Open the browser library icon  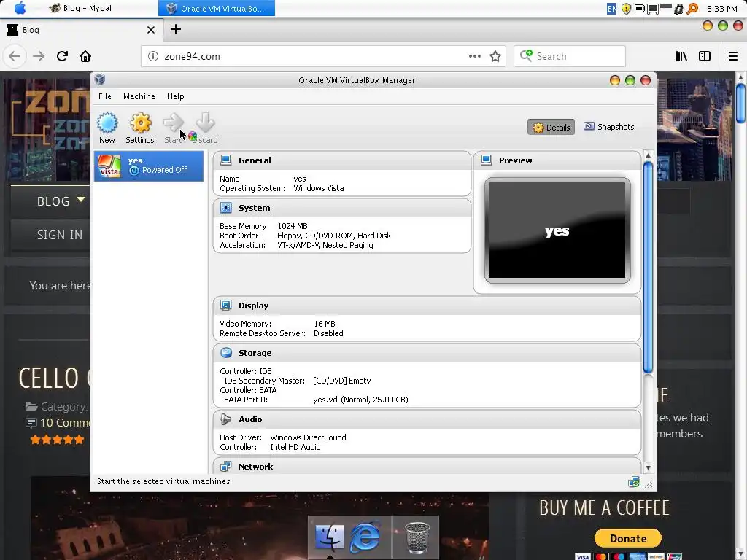tap(681, 56)
